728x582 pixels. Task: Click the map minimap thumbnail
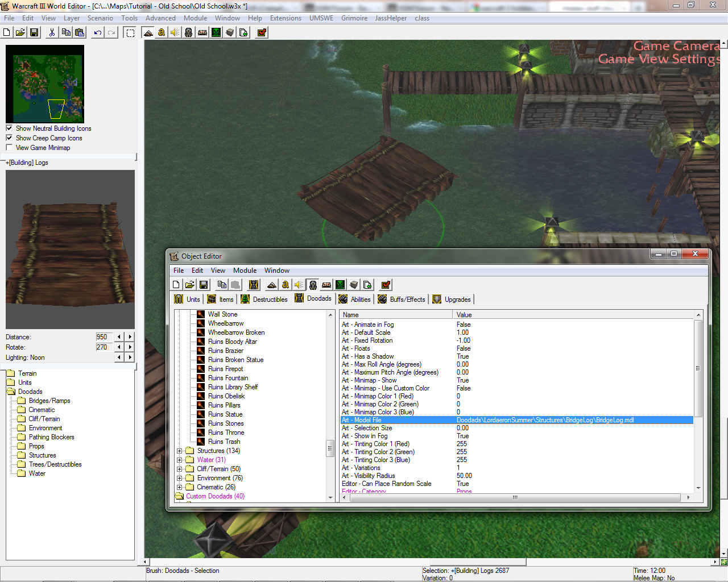tap(45, 84)
